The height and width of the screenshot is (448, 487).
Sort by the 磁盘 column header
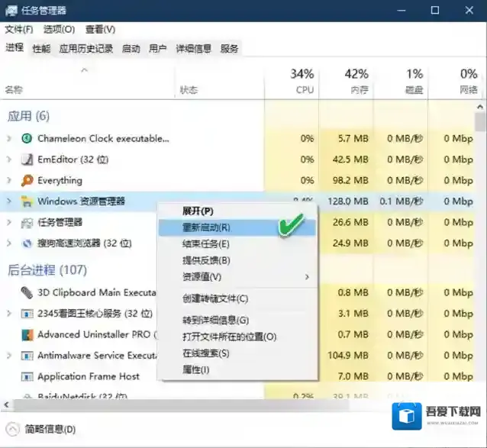coord(401,81)
